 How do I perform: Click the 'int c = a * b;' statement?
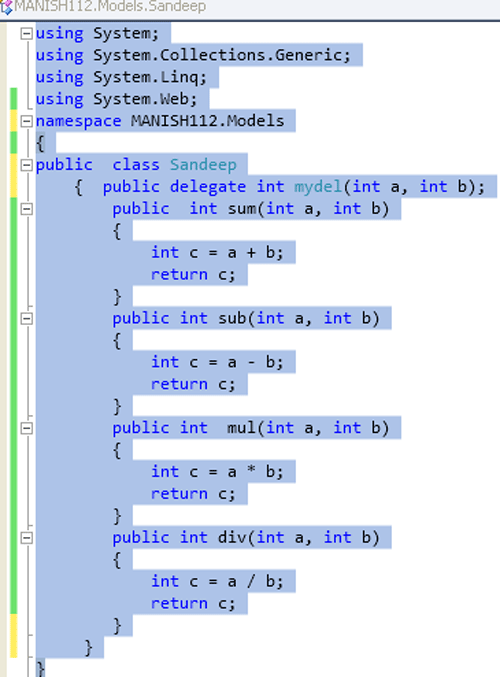pyautogui.click(x=217, y=472)
